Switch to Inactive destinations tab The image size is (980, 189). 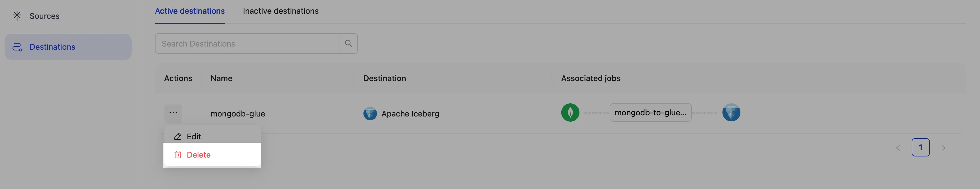click(x=280, y=11)
